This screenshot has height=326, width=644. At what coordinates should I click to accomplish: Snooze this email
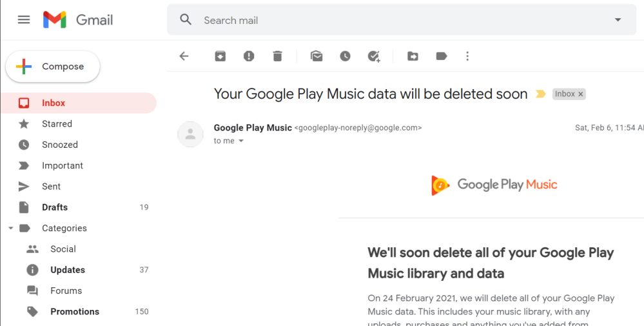tap(345, 56)
